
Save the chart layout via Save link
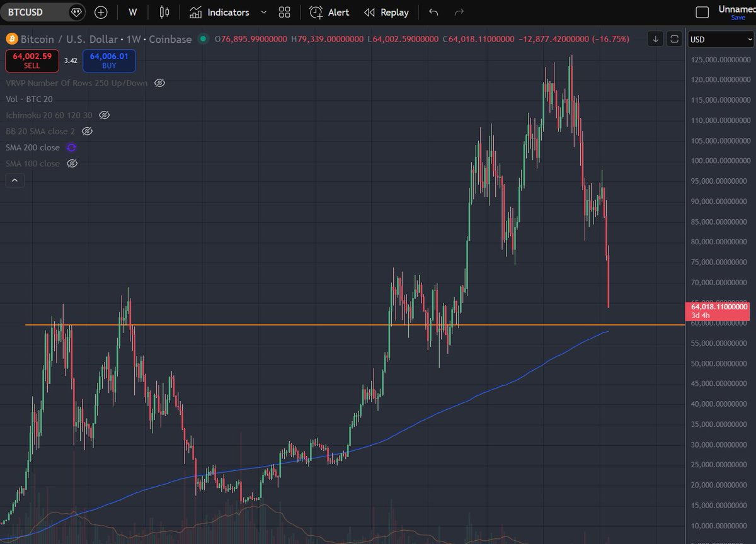[738, 18]
